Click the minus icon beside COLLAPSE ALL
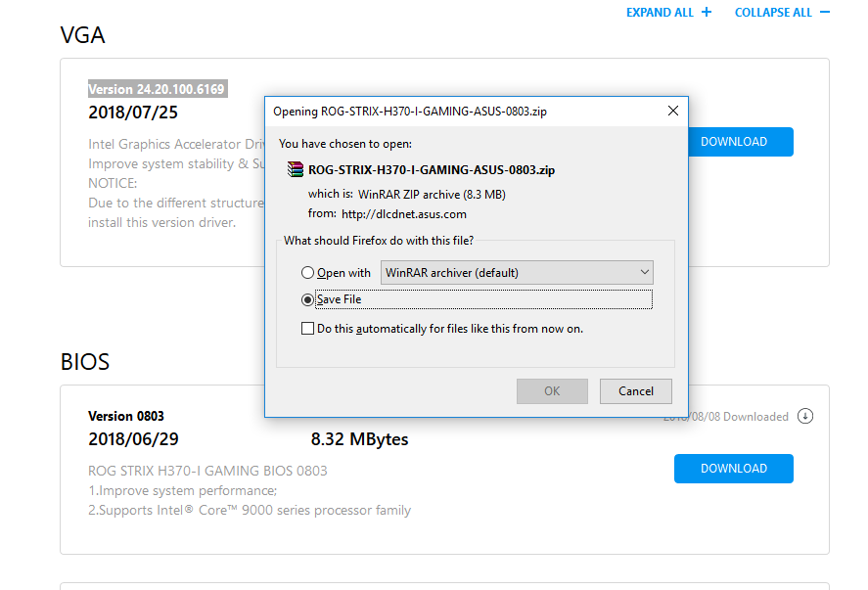This screenshot has width=868, height=590. [x=825, y=13]
